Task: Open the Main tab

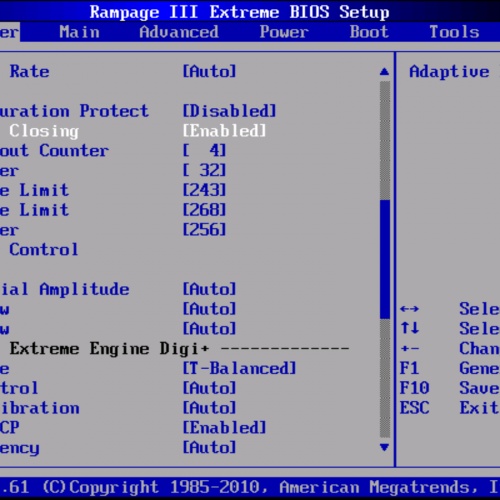Action: click(x=79, y=32)
